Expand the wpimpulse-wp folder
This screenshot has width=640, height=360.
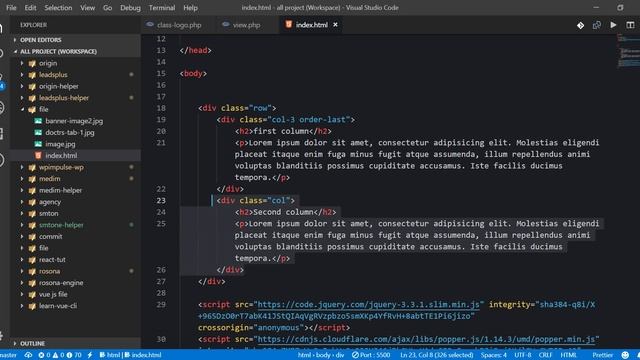[61, 167]
